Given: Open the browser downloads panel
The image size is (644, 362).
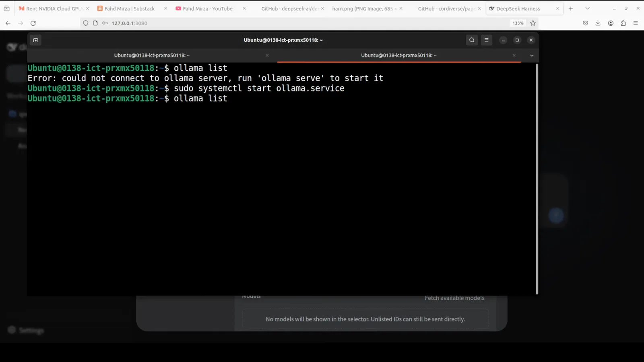Looking at the screenshot, I should tap(598, 23).
